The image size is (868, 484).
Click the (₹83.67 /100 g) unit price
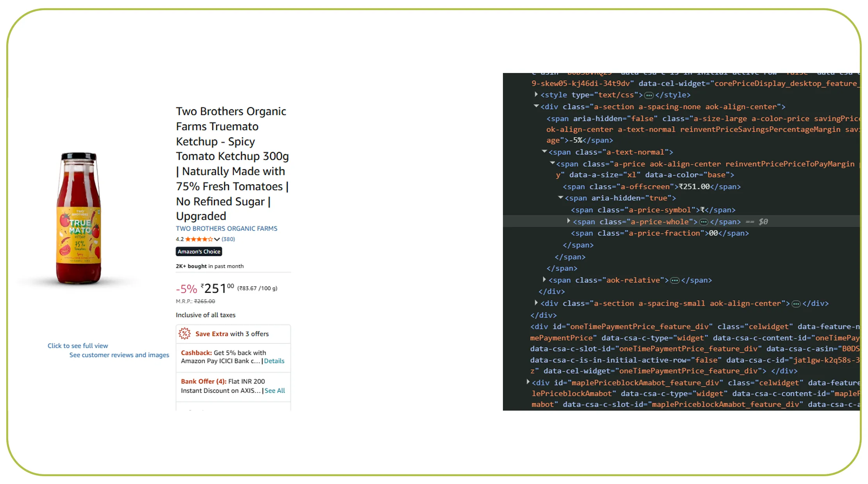(257, 288)
